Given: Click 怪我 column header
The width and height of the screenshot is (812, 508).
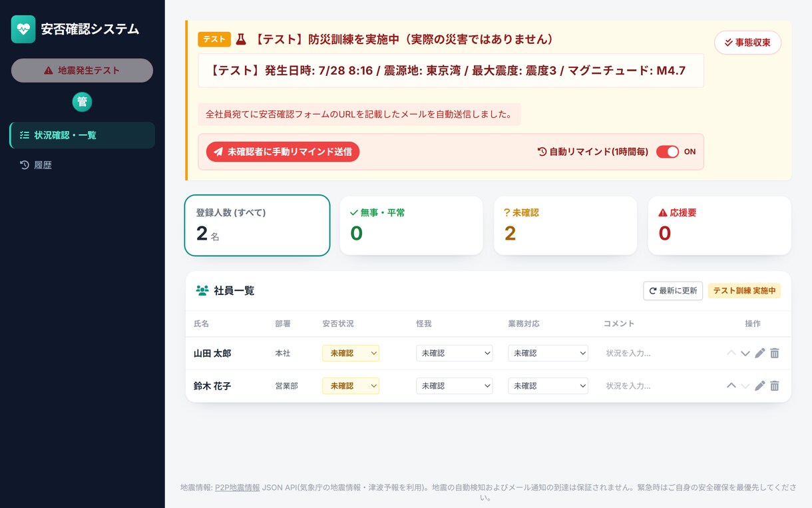Looking at the screenshot, I should point(425,324).
